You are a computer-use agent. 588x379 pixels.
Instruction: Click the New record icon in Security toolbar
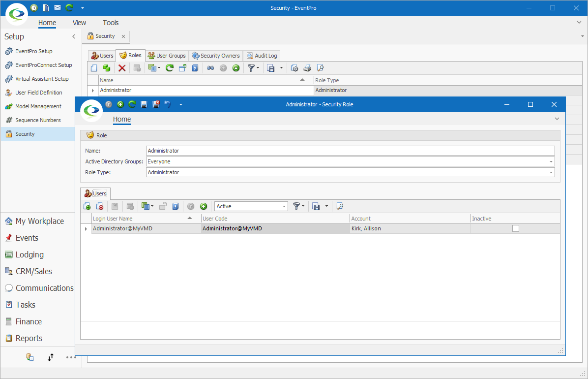click(x=94, y=68)
